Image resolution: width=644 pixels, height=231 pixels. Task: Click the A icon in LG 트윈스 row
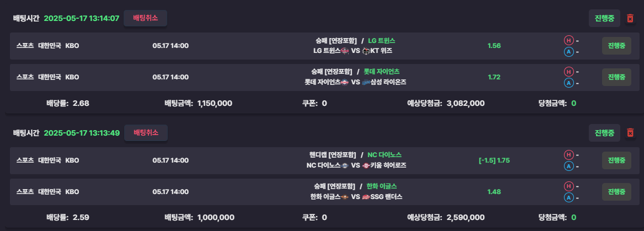tap(568, 52)
